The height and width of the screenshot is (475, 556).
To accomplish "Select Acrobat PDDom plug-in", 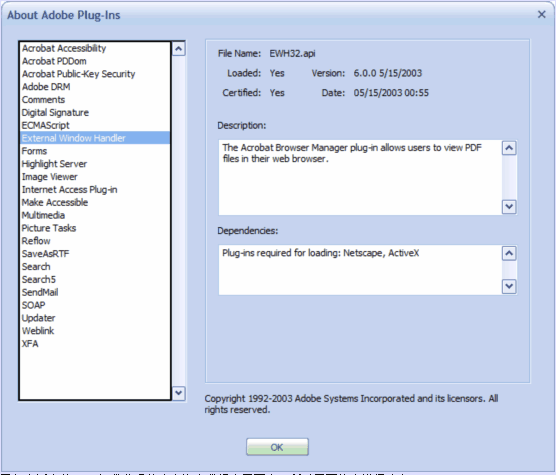I will click(95, 61).
